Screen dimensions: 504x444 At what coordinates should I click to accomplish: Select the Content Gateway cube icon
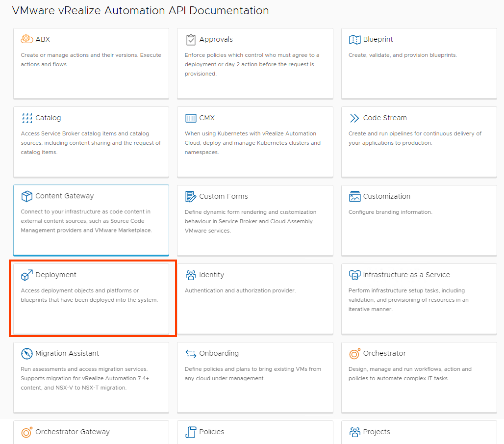click(x=27, y=195)
